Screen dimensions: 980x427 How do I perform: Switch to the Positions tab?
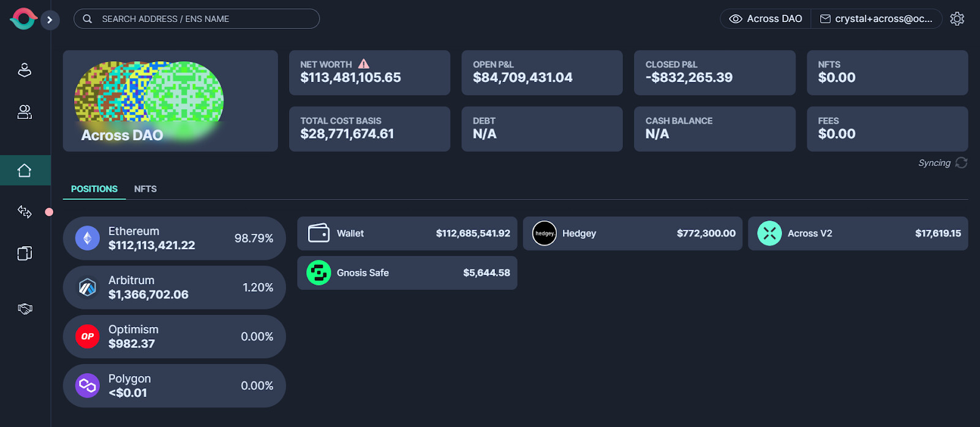click(x=94, y=189)
